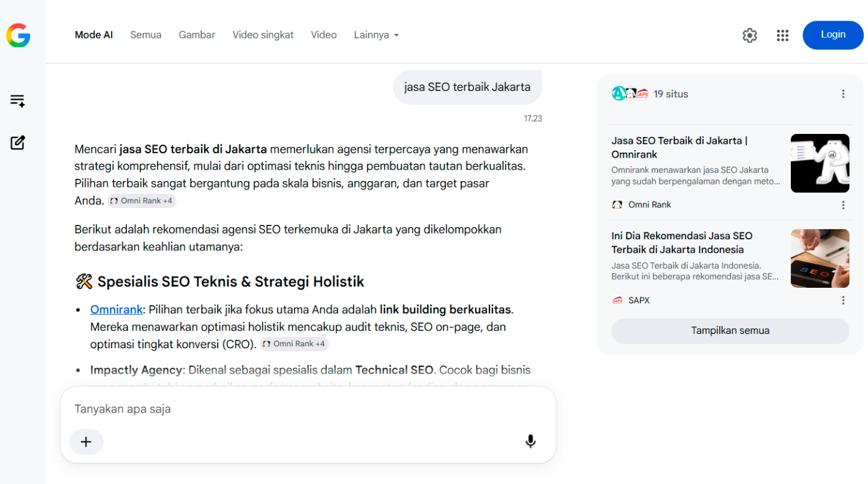Open AI Mode history icon in sidebar
Viewport: 868px width, 484px height.
[17, 101]
